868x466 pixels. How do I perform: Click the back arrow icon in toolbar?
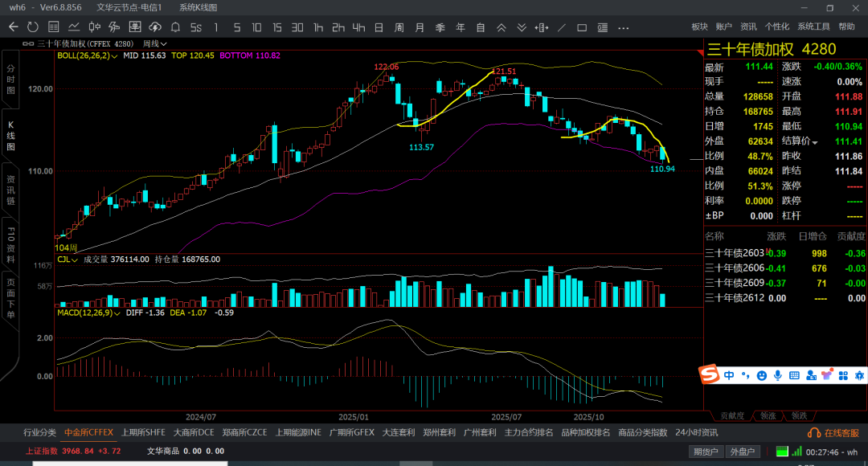point(14,27)
